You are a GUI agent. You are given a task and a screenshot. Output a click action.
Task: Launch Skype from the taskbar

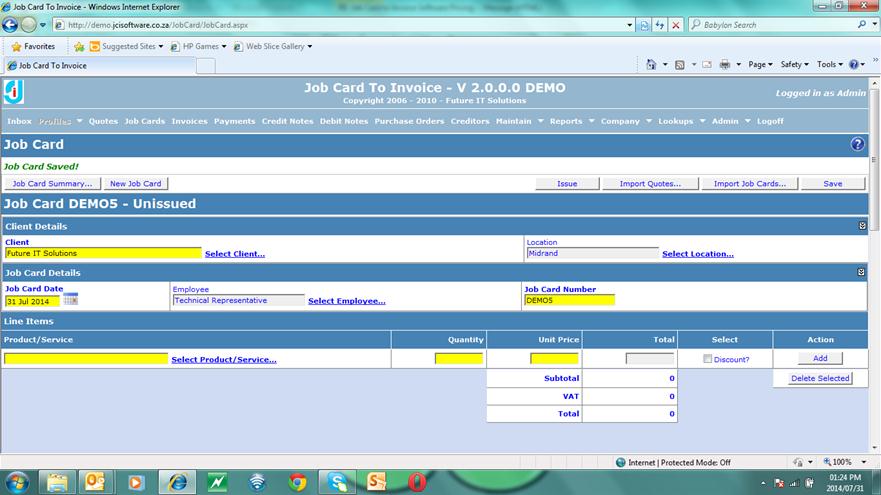337,481
